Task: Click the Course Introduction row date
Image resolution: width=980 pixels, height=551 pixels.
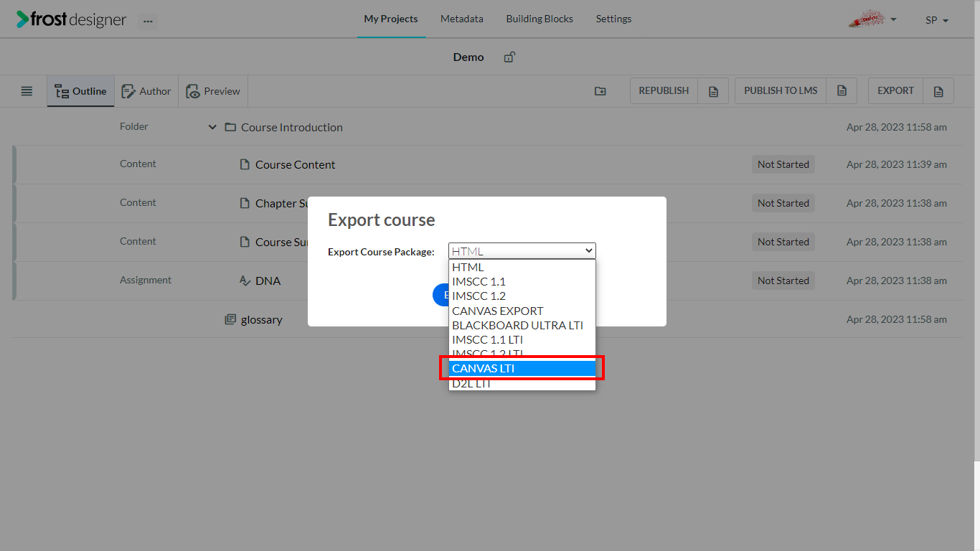Action: [x=897, y=127]
